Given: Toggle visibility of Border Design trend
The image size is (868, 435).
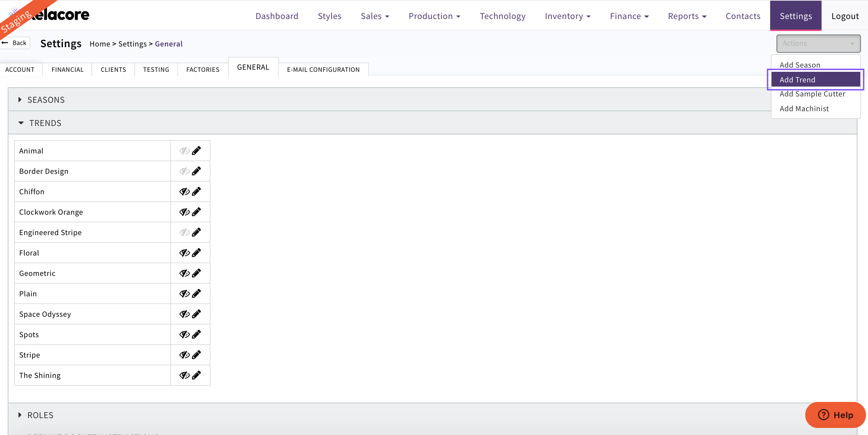Looking at the screenshot, I should point(184,171).
